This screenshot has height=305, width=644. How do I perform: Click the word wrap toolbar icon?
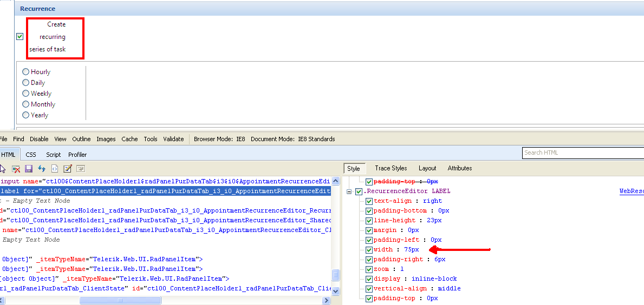pos(80,169)
